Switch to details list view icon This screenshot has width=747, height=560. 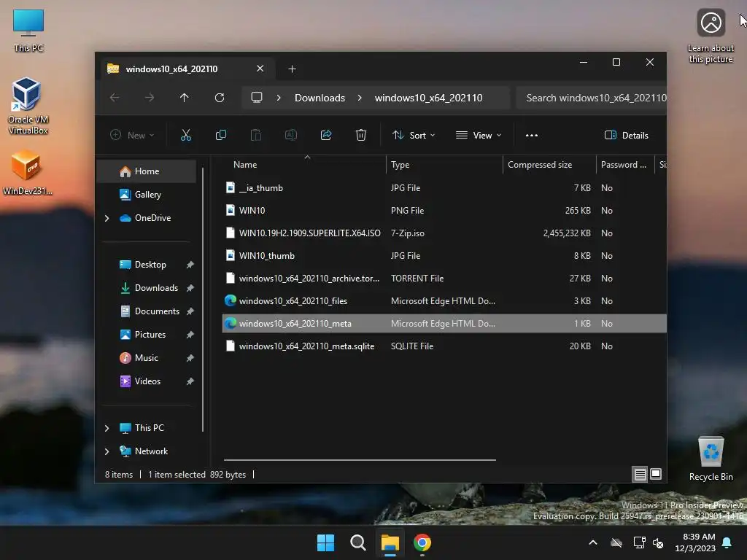(640, 474)
